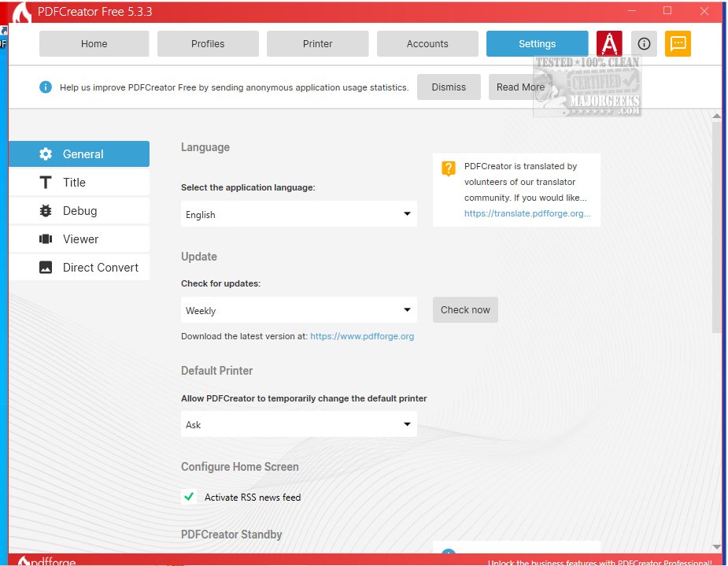Click the General gear icon
728x566 pixels.
pos(46,154)
